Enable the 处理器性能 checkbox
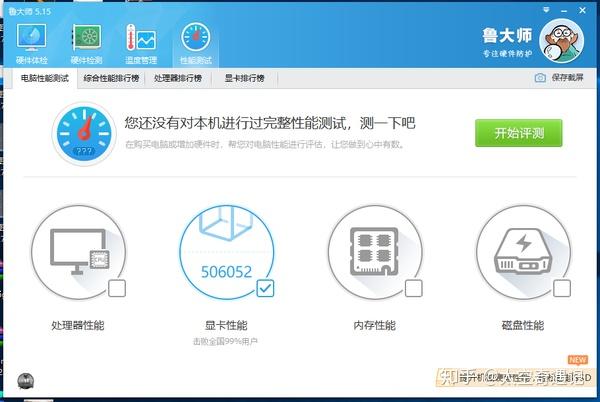Image resolution: width=600 pixels, height=402 pixels. (x=117, y=288)
